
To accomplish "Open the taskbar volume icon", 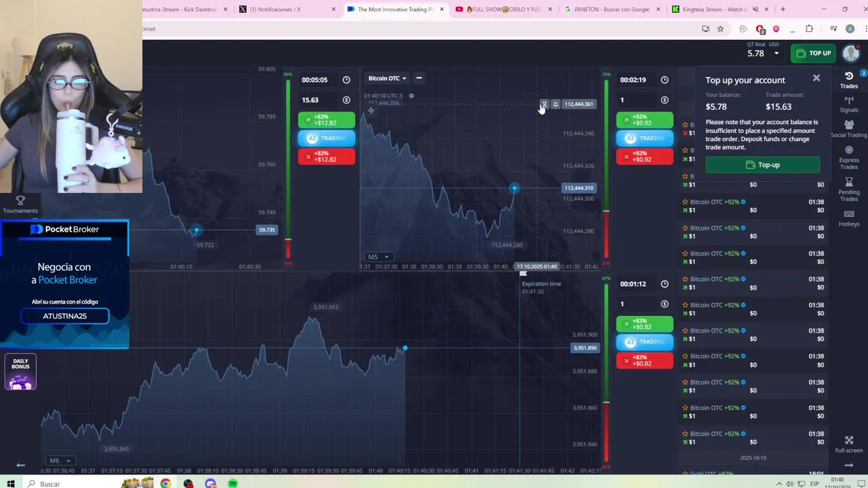I will coord(790,483).
